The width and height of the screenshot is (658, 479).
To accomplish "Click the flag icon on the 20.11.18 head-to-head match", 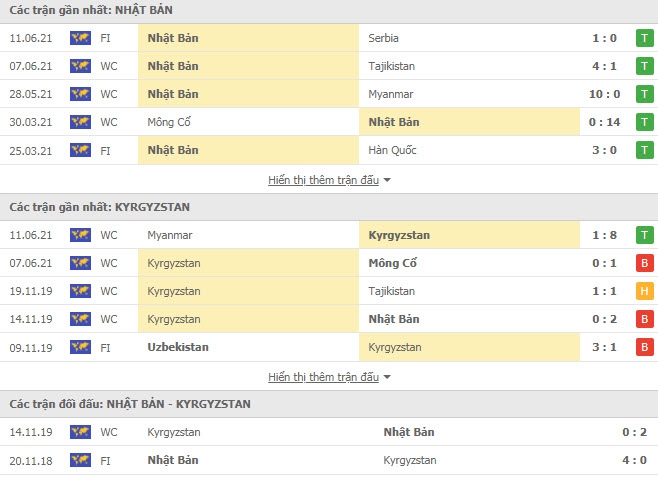I will click(80, 460).
